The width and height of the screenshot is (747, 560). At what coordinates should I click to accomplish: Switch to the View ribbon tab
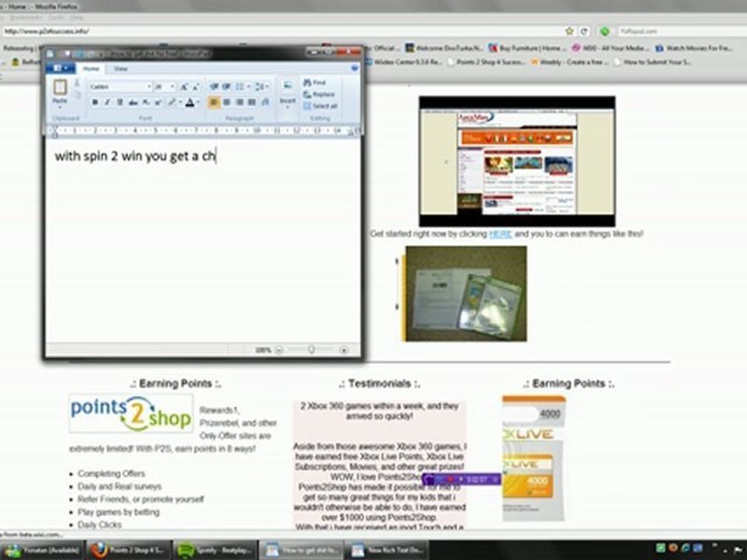point(121,68)
